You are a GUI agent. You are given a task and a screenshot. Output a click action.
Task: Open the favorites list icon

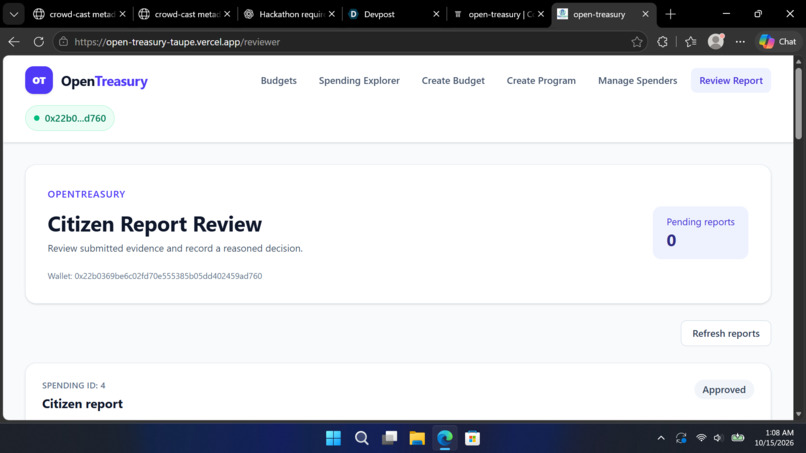690,42
